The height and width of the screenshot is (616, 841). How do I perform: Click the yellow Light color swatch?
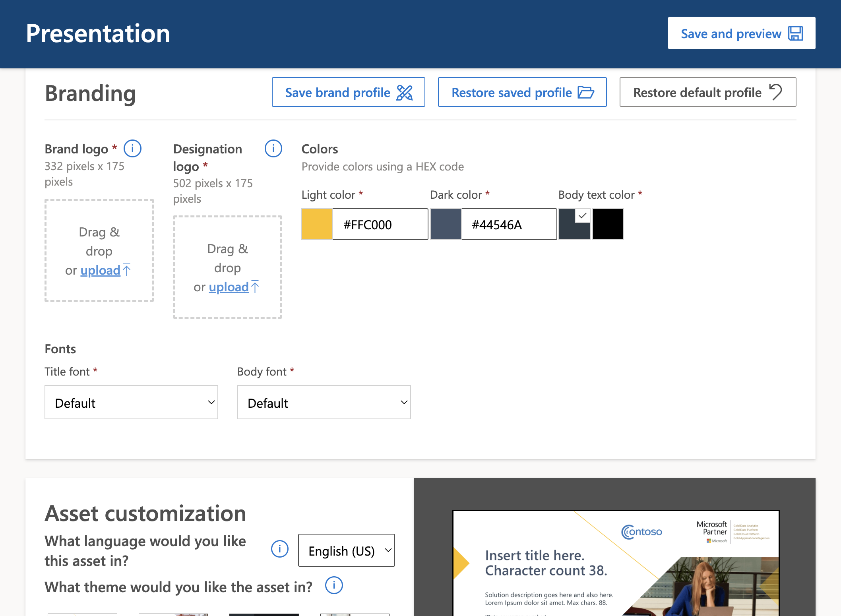pos(317,224)
